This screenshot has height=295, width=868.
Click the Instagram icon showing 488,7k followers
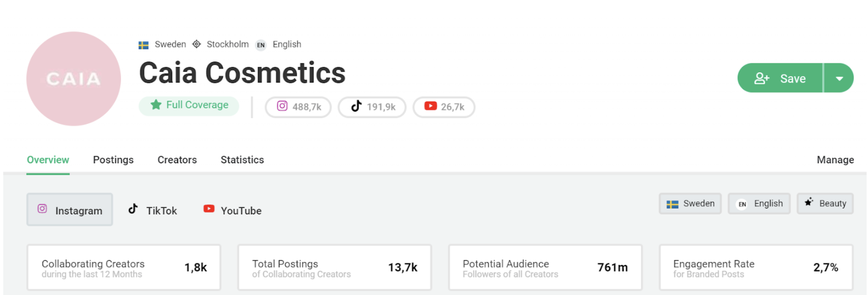282,106
